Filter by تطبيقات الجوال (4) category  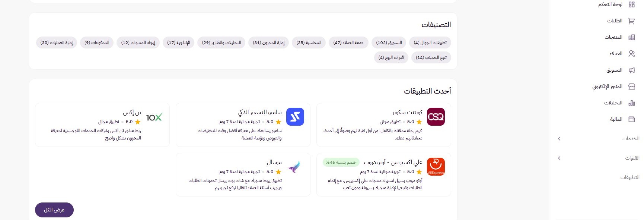(430, 43)
